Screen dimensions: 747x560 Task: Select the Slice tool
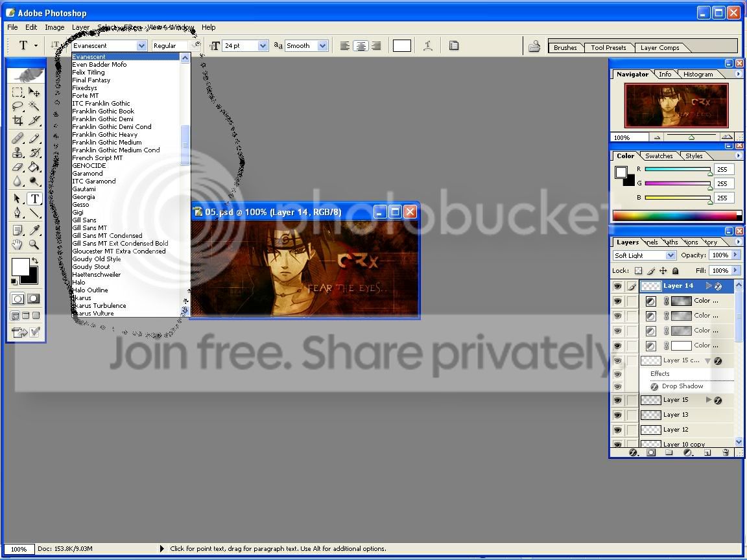[x=34, y=120]
